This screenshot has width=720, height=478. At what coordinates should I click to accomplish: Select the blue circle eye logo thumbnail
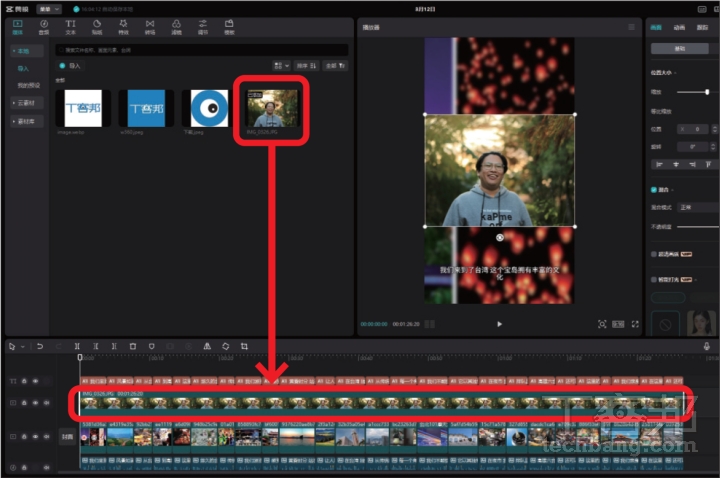(209, 108)
